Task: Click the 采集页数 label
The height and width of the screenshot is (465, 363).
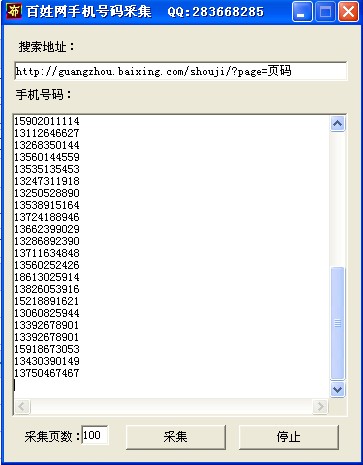Action: coord(52,436)
